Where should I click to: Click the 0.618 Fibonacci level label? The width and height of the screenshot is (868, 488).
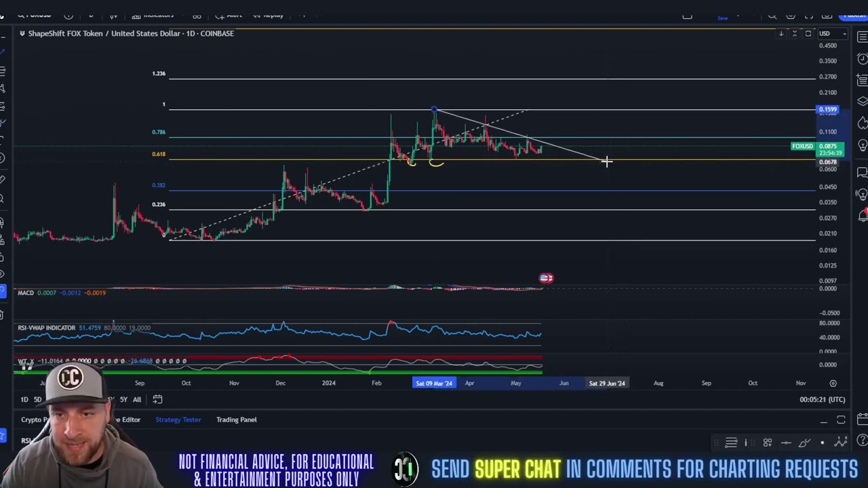159,155
